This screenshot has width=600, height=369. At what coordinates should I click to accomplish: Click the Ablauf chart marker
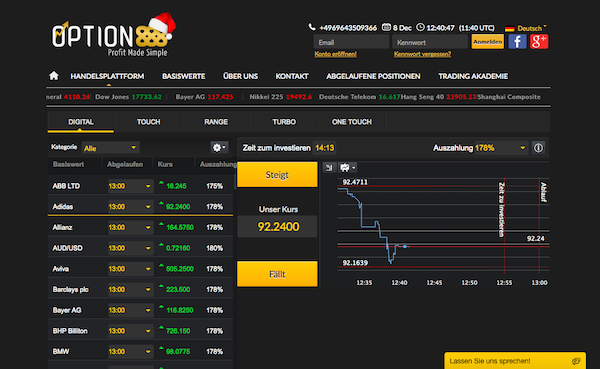pyautogui.click(x=543, y=192)
